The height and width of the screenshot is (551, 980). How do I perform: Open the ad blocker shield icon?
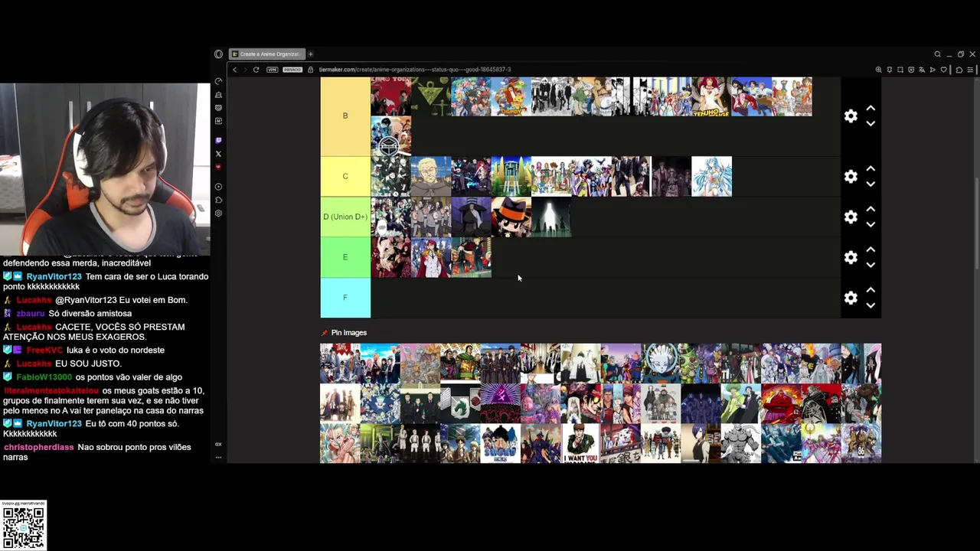tap(911, 70)
